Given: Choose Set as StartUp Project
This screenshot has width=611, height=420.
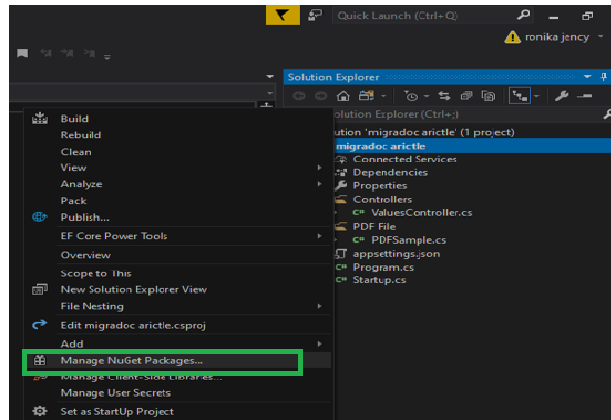Looking at the screenshot, I should (x=117, y=411).
